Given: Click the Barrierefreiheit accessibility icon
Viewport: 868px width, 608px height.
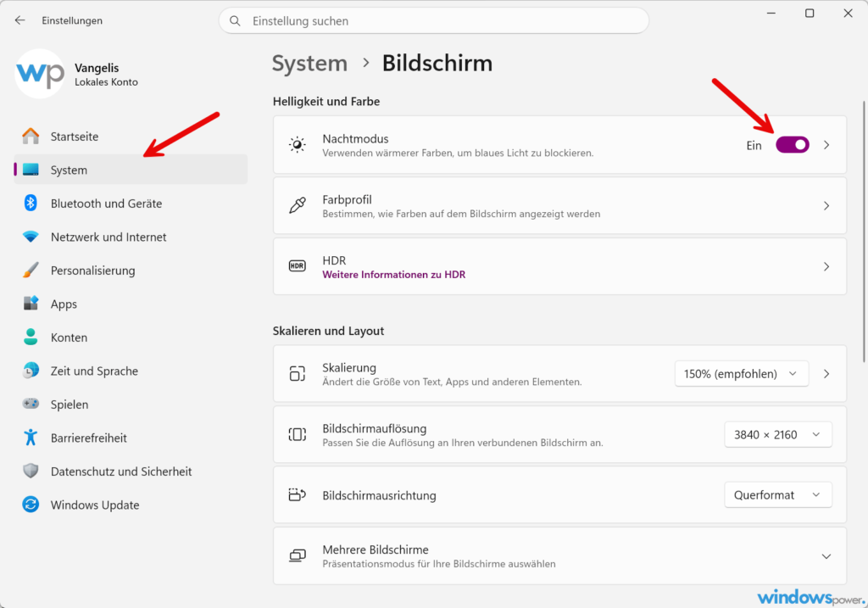Looking at the screenshot, I should [31, 438].
